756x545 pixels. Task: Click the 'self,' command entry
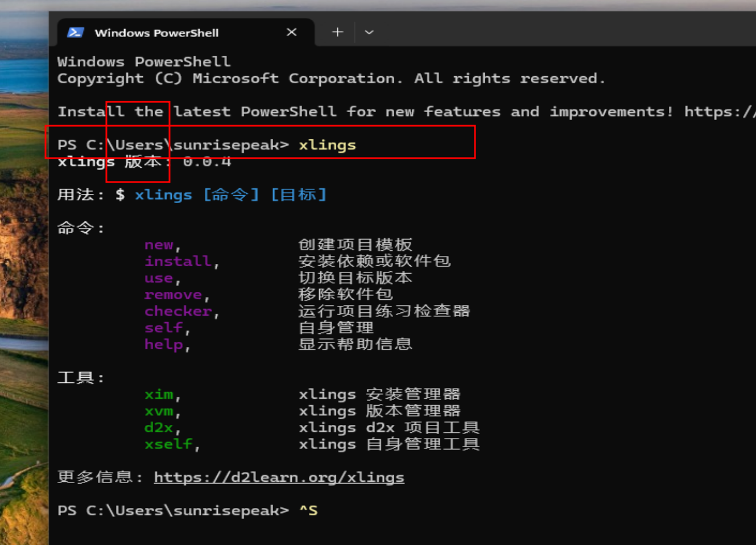tap(167, 328)
